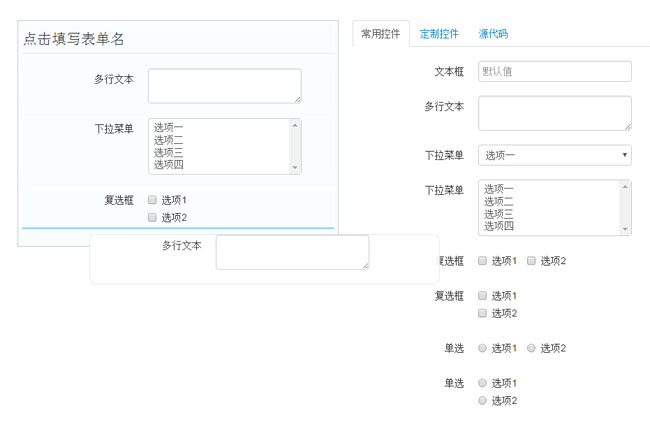Expand the 选项一 dropdown in right panel
The height and width of the screenshot is (429, 650).
(x=554, y=155)
